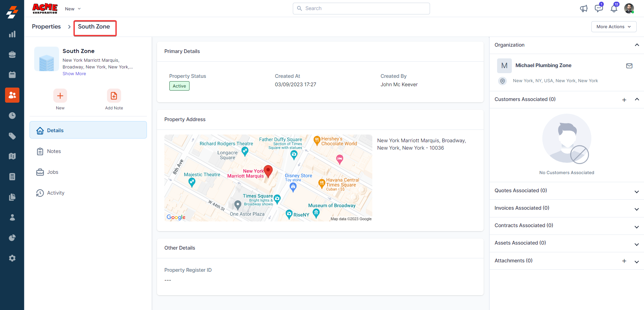Screen dimensions: 644x310
Task: Collapse the Organization section
Action: [637, 45]
